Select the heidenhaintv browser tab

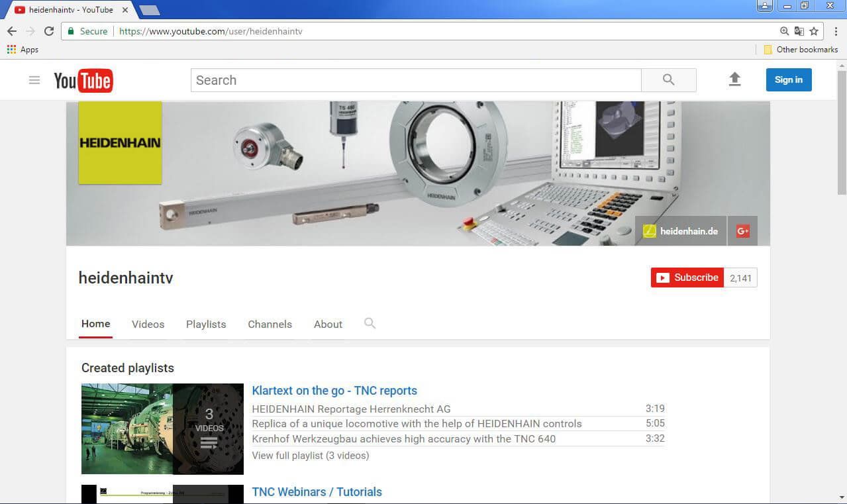[x=71, y=10]
